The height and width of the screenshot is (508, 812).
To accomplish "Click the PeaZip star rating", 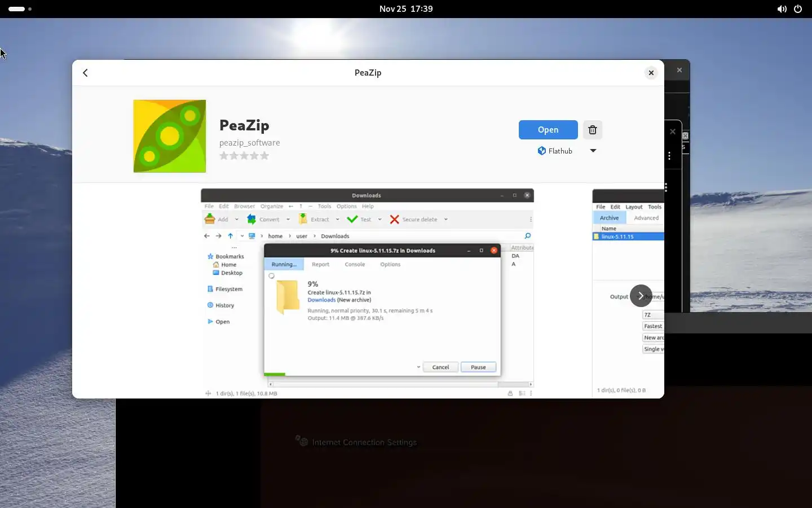I will (x=244, y=156).
